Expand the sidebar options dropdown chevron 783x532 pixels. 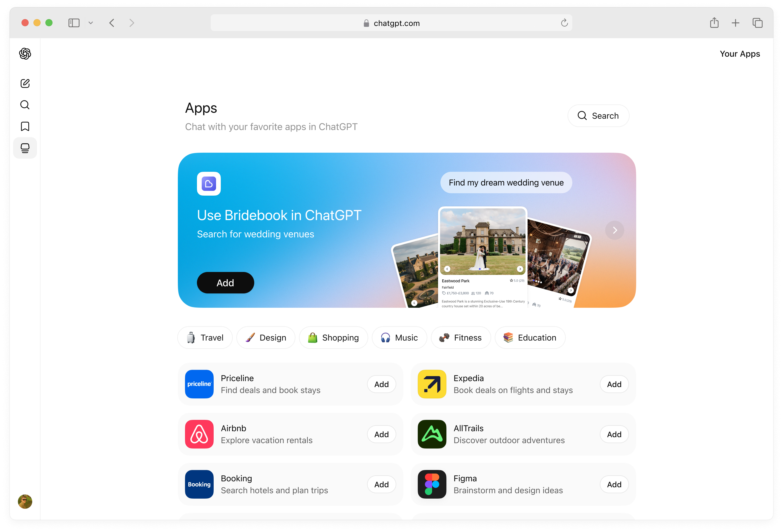pos(91,23)
